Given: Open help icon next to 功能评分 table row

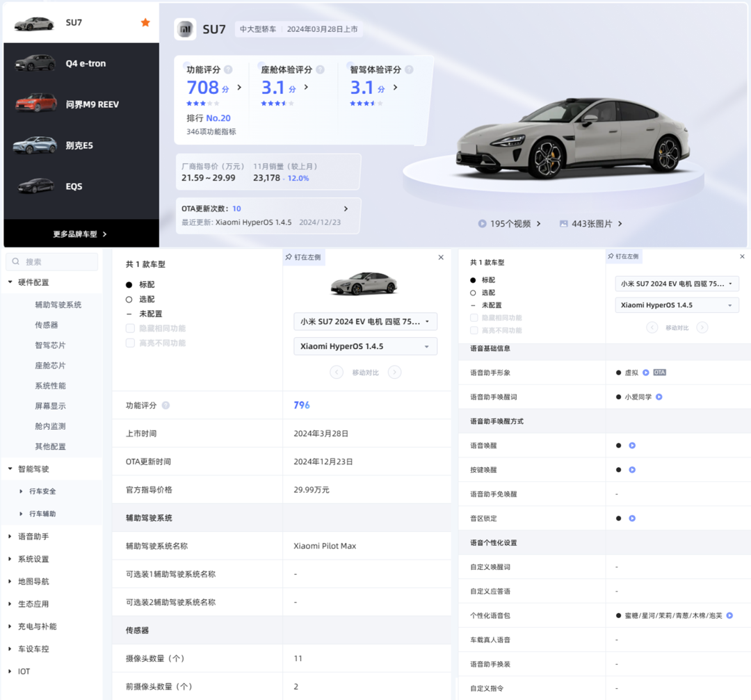Looking at the screenshot, I should [165, 405].
